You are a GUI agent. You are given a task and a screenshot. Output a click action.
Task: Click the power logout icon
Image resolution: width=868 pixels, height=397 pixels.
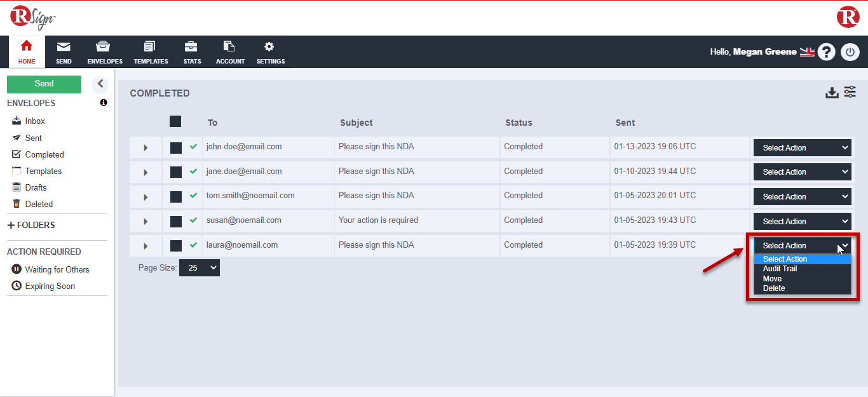pos(850,52)
